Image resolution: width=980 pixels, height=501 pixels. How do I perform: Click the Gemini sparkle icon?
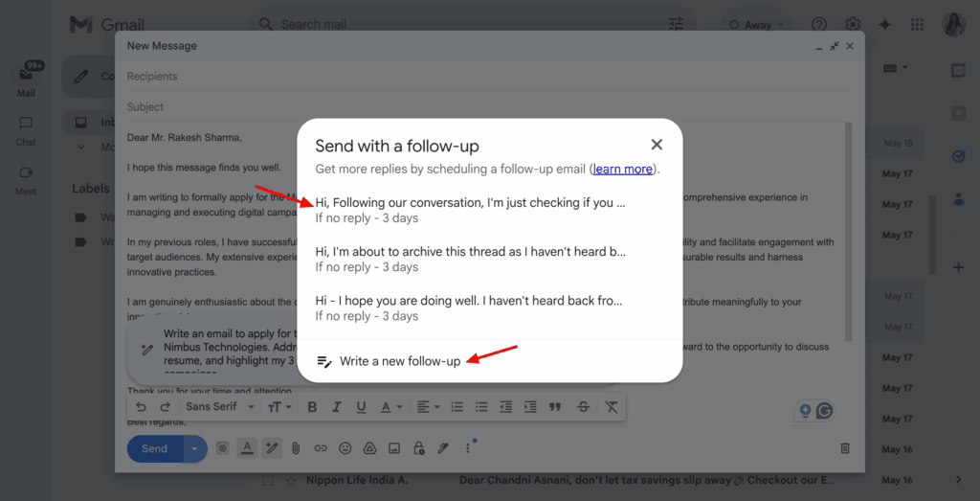tap(884, 24)
